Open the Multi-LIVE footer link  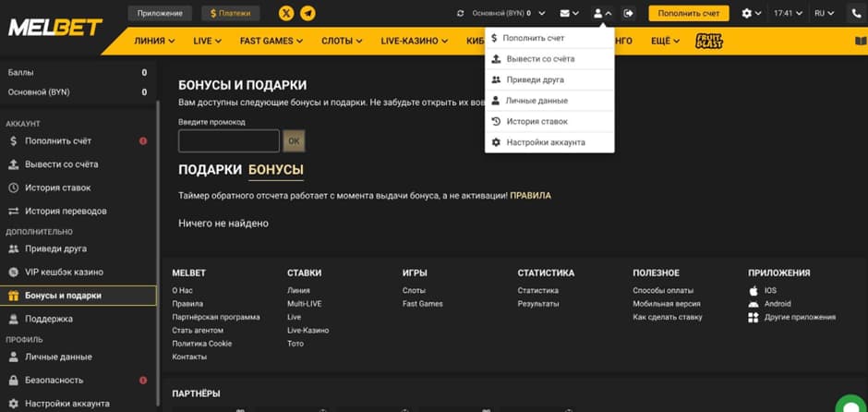click(305, 304)
